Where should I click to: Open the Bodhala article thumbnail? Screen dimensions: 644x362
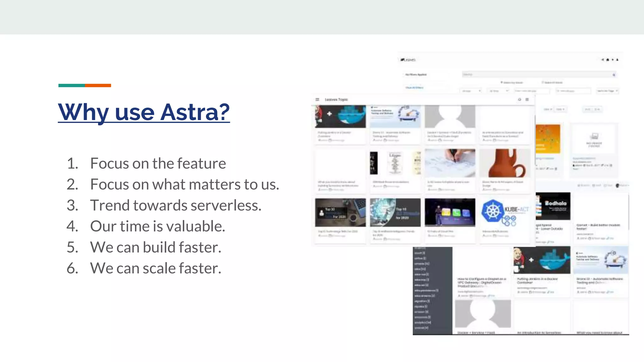point(553,206)
